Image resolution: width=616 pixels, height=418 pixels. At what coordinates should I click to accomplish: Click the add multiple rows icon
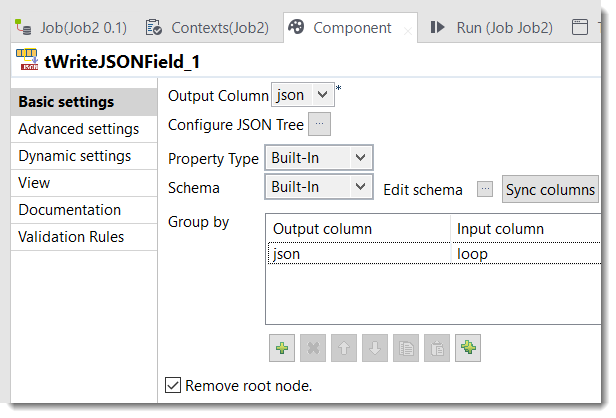(467, 348)
